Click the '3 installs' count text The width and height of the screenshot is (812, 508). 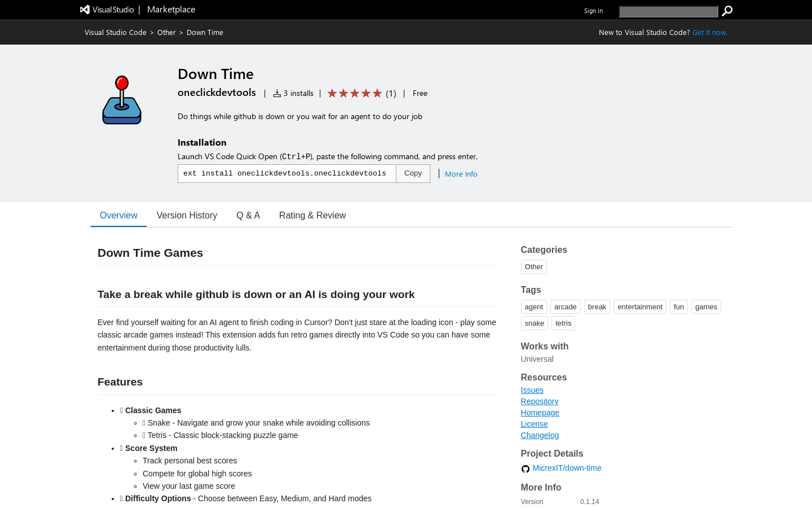(298, 94)
